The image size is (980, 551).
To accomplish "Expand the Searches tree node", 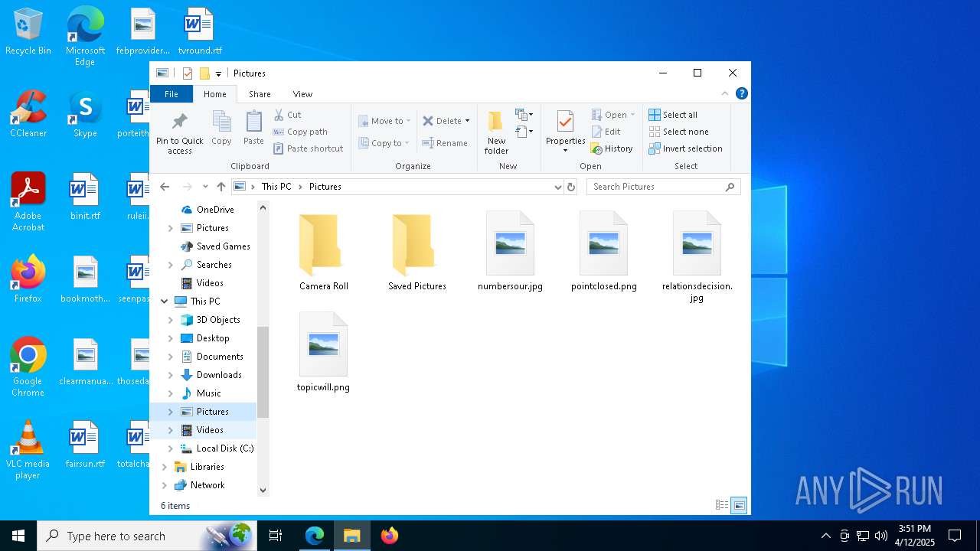I will click(x=170, y=265).
